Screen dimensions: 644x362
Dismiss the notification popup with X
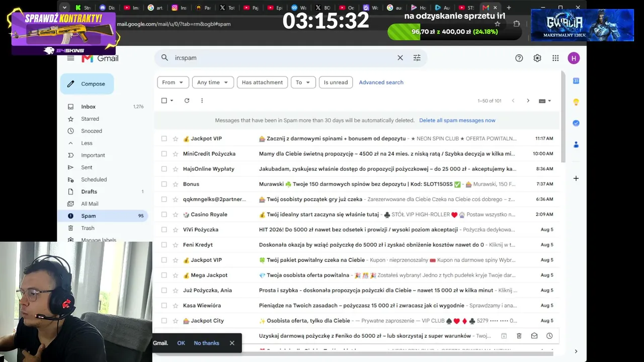(232, 343)
